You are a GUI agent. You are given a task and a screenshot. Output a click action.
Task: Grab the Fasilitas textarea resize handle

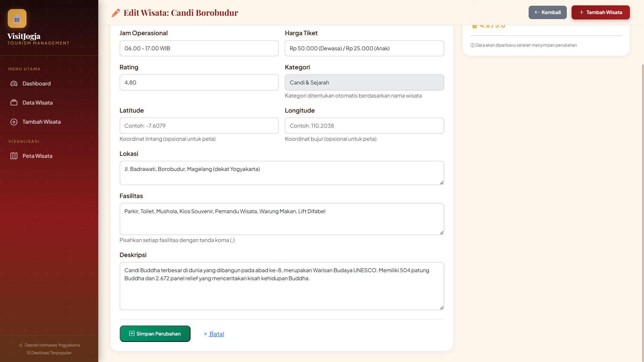(x=441, y=233)
